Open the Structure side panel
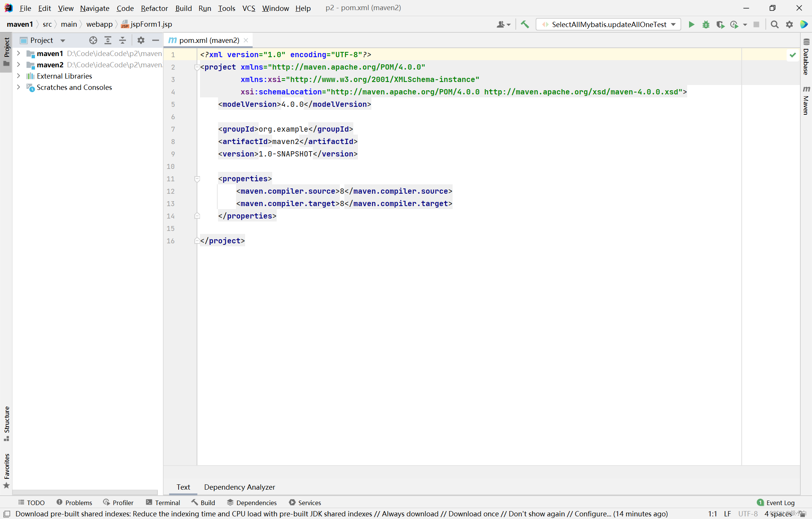Viewport: 812px width, 519px height. pos(6,423)
